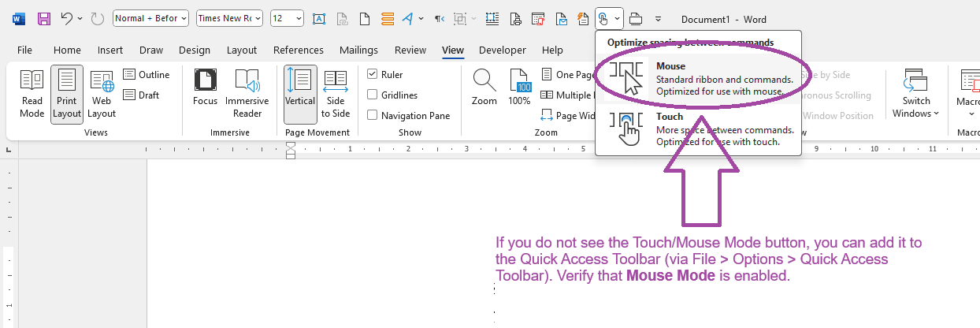Open Customize Quick Access Toolbar dropdown
This screenshot has width=980, height=328.
658,18
